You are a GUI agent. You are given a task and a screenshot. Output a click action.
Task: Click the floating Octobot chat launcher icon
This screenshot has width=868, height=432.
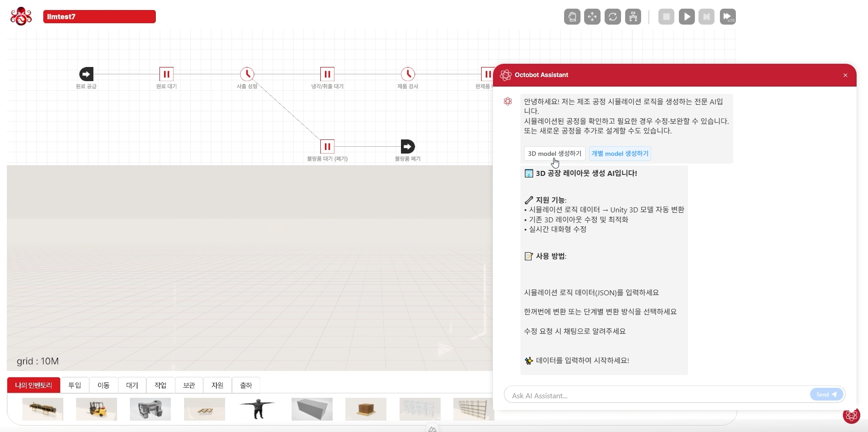851,415
